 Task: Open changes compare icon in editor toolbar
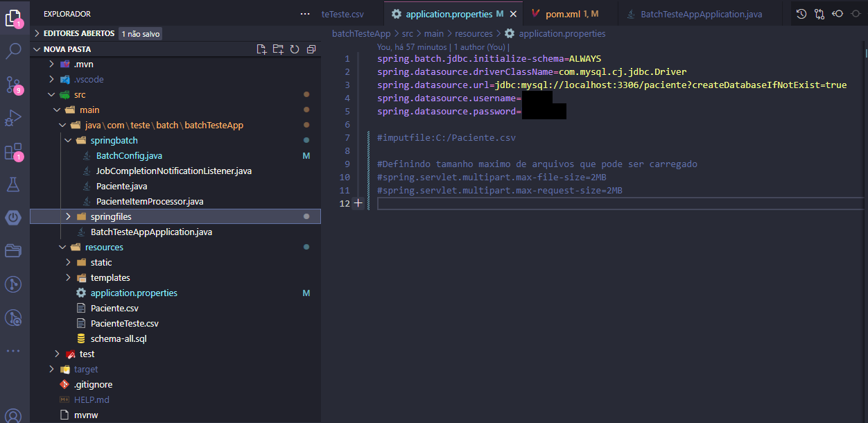[819, 14]
